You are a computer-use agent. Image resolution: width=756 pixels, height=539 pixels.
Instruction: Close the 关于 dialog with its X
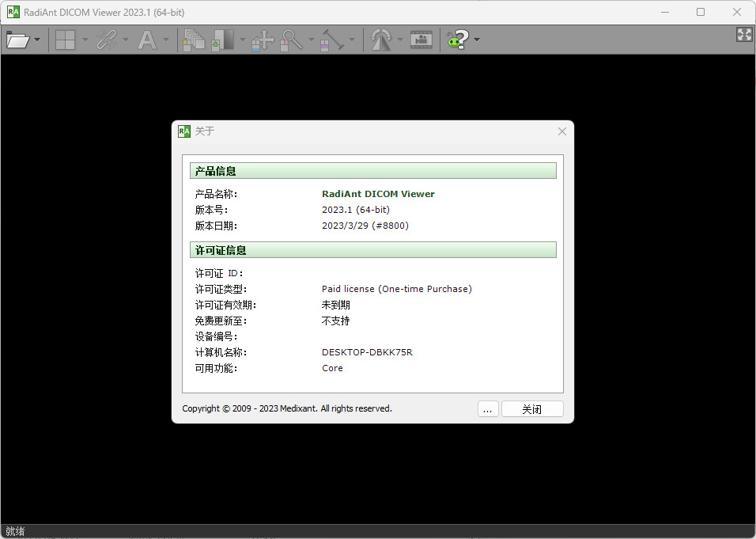(x=561, y=131)
